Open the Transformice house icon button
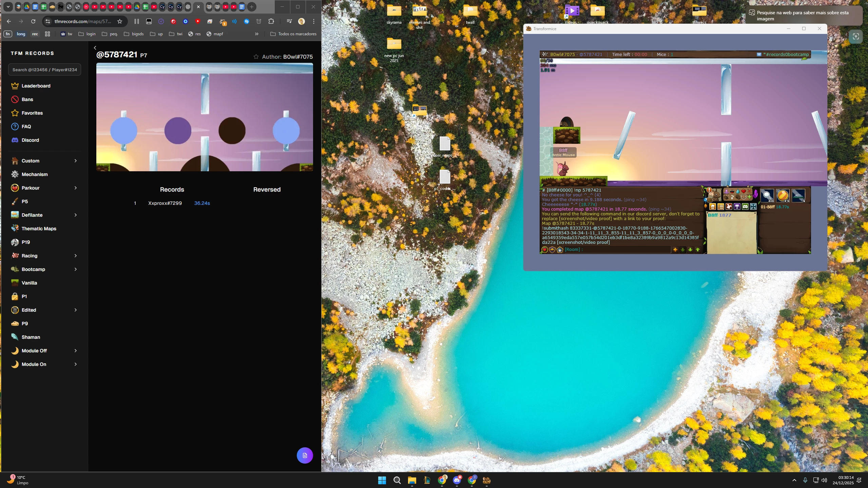The height and width of the screenshot is (488, 868). click(x=713, y=207)
